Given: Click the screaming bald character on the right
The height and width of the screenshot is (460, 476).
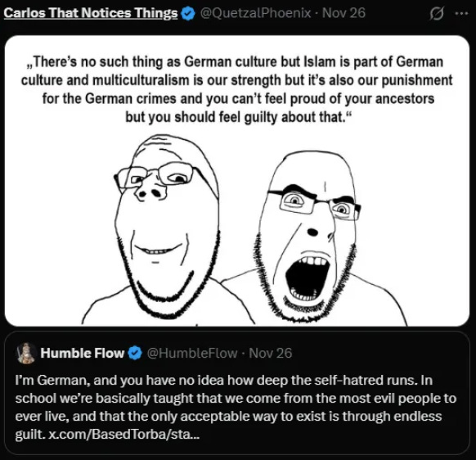Looking at the screenshot, I should 314,238.
